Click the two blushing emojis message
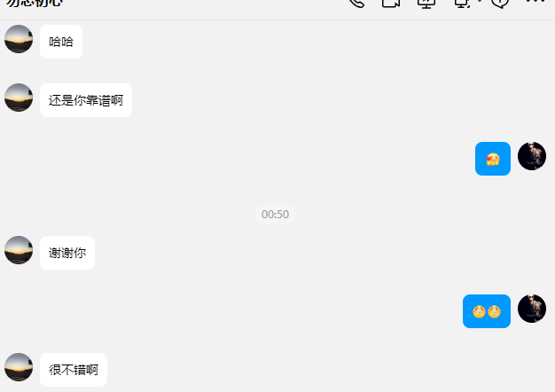This screenshot has height=392, width=555. point(487,311)
